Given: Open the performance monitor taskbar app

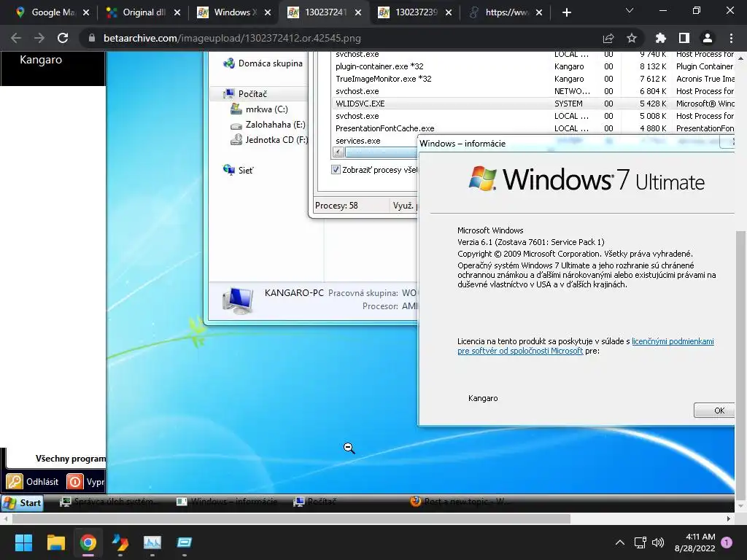Looking at the screenshot, I should 152,542.
